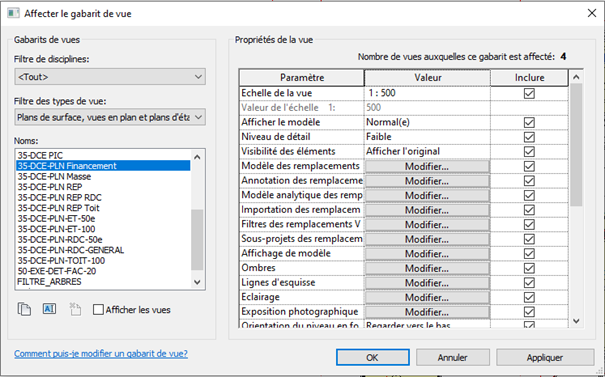Image resolution: width=605 pixels, height=377 pixels.
Task: Click Afficher l'original value cell
Action: pyautogui.click(x=427, y=152)
